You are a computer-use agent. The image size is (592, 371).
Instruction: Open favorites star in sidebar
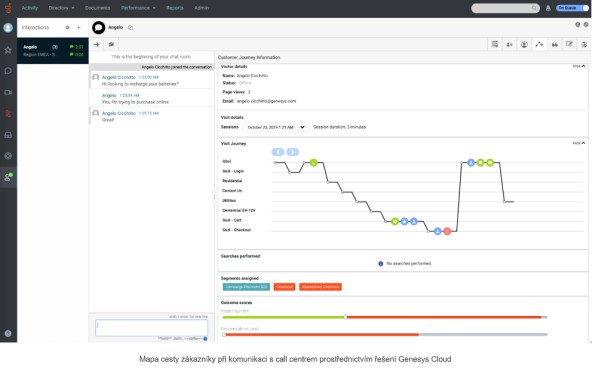[x=8, y=49]
